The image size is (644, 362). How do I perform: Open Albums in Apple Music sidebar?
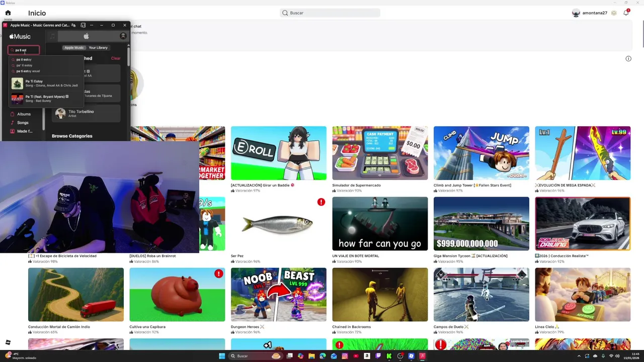point(24,114)
